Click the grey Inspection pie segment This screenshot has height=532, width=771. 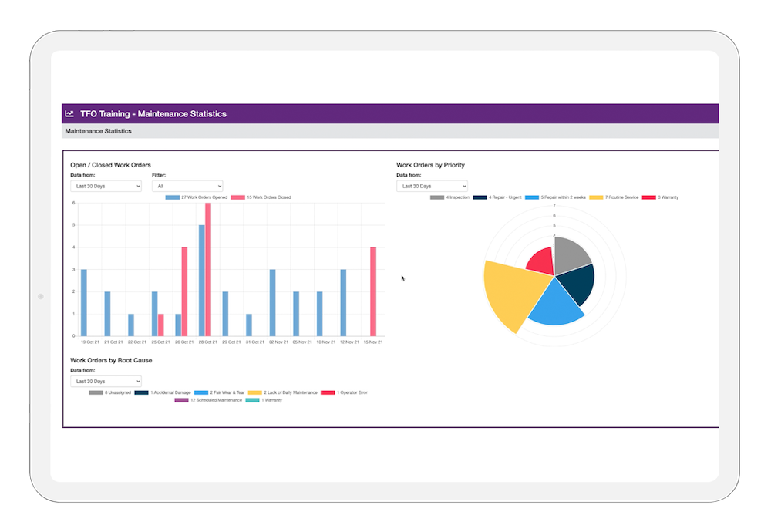click(571, 256)
